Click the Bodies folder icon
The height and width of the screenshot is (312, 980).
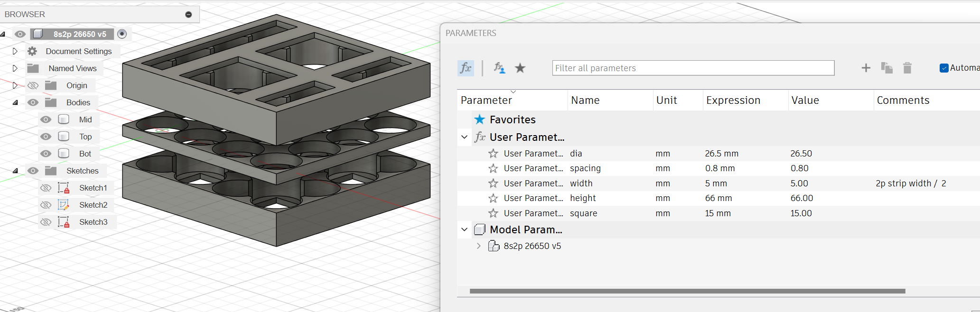pyautogui.click(x=51, y=102)
